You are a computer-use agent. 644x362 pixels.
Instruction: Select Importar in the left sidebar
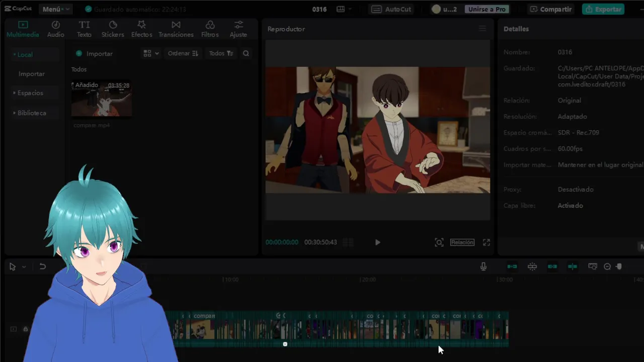(x=32, y=74)
